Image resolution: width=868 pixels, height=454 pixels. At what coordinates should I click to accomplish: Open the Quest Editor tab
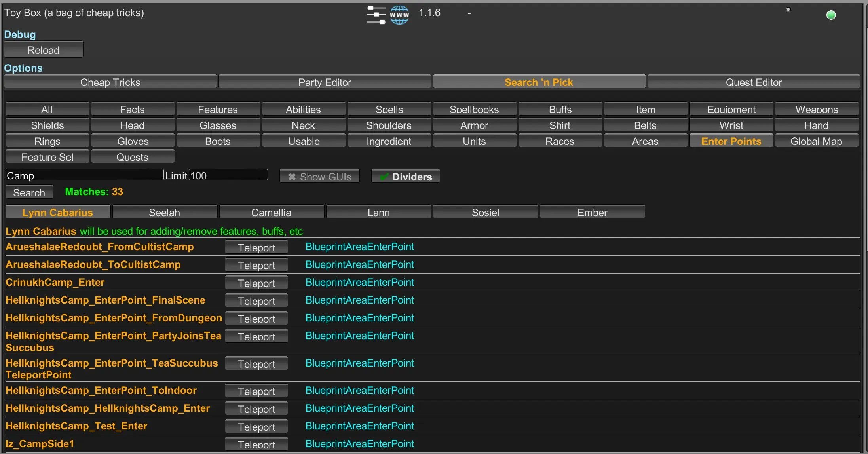(x=754, y=82)
